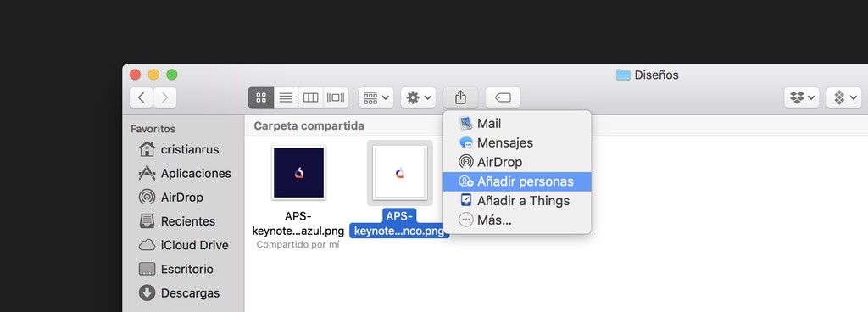Go forward with the forward arrow

[x=165, y=97]
